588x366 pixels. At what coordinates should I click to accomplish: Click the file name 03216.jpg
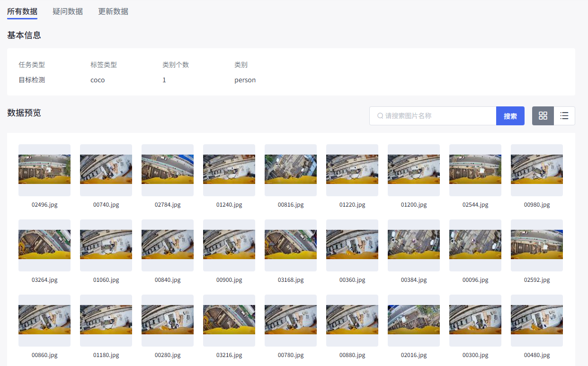click(x=229, y=355)
